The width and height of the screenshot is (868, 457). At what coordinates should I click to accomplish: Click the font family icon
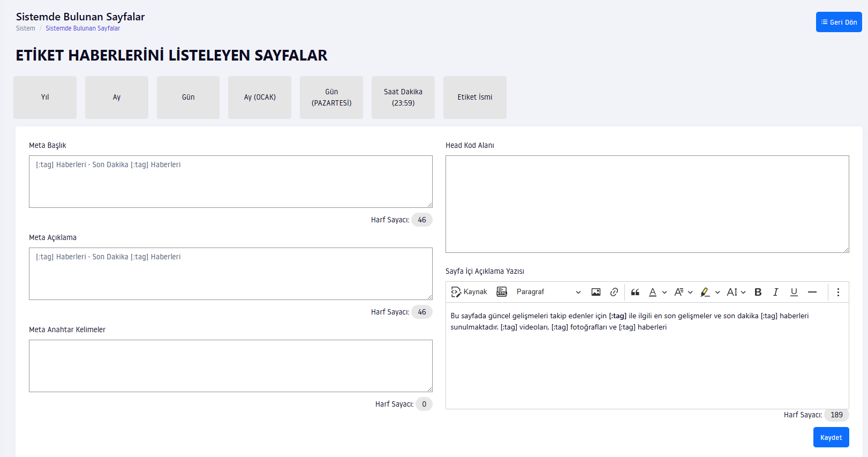tap(678, 292)
